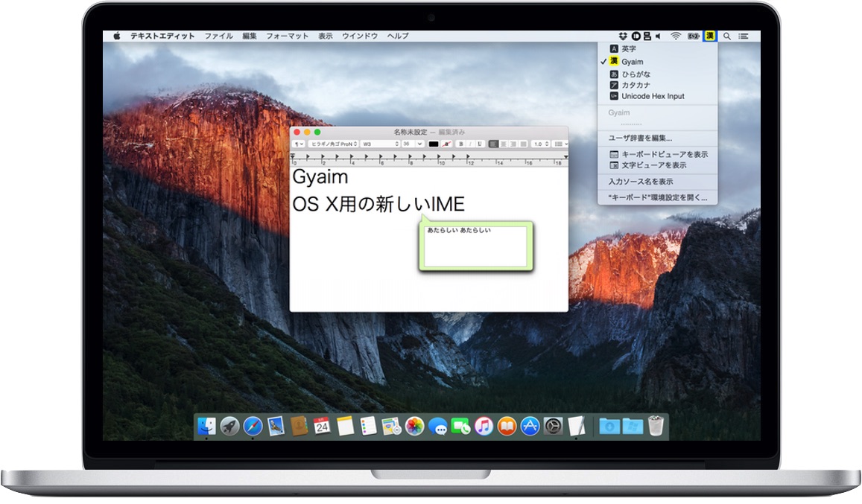Select the checked Gyaim input source

(x=658, y=62)
